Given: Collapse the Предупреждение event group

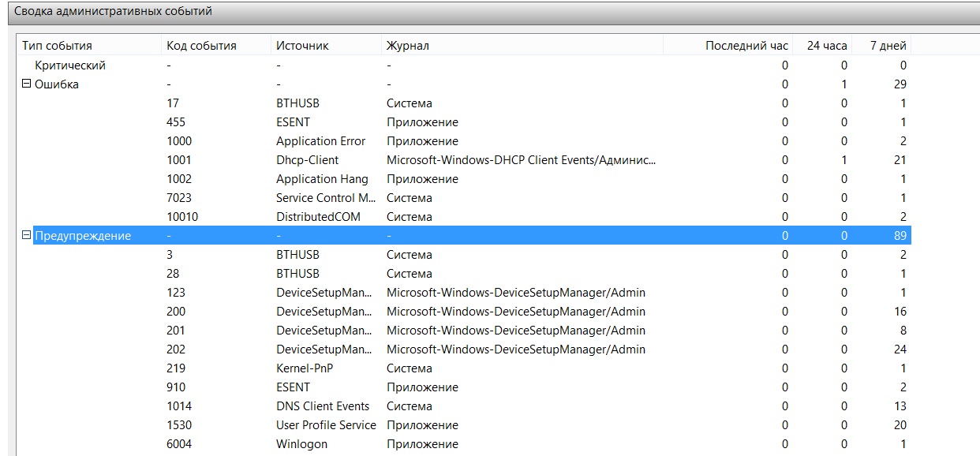Looking at the screenshot, I should [x=26, y=236].
